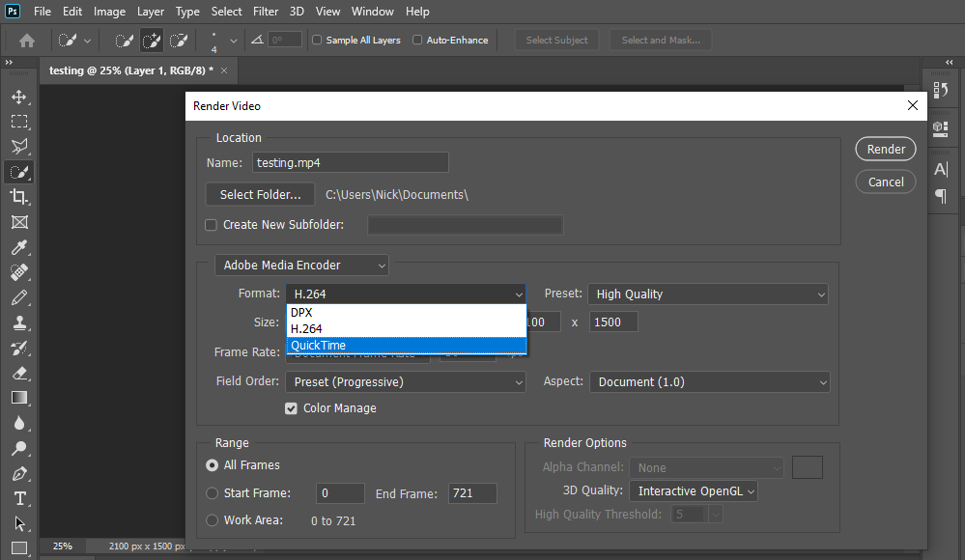This screenshot has width=965, height=560.
Task: Select the Frame tool
Action: (x=19, y=222)
